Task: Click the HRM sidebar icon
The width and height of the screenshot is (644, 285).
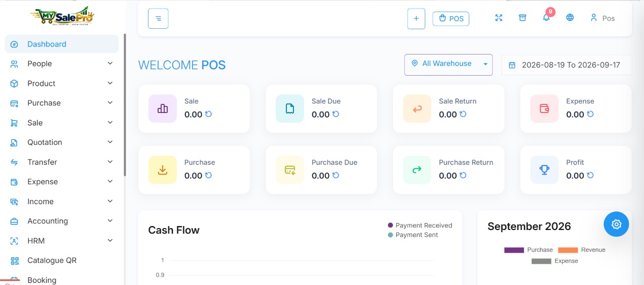Action: (x=15, y=241)
